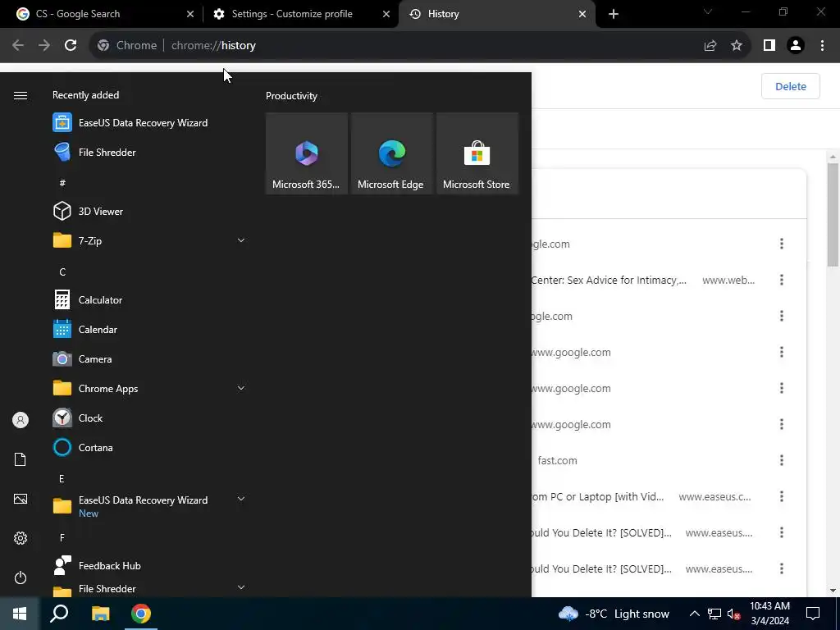Open Feedback Hub
This screenshot has width=840, height=630.
click(97, 566)
